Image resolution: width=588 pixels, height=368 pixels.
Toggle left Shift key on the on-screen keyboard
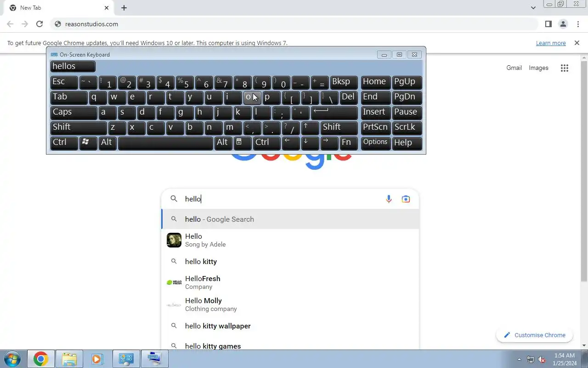tap(79, 127)
